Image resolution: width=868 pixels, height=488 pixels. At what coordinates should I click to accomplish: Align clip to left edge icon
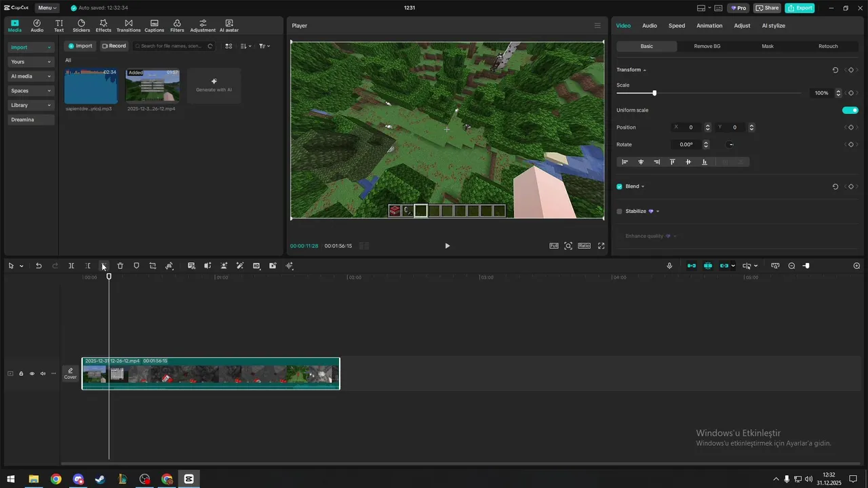click(x=625, y=162)
